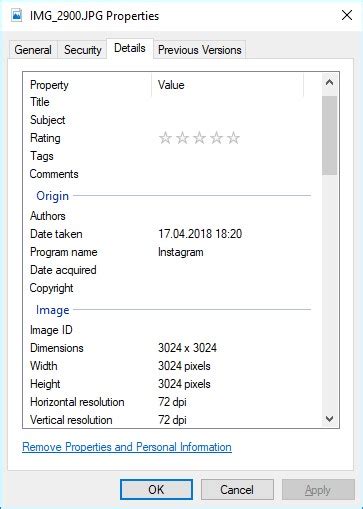Click the Instagram program name value
The image size is (363, 509).
pyautogui.click(x=180, y=252)
